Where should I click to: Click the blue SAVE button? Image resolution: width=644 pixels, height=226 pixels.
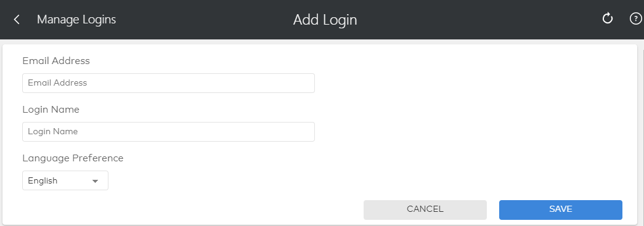pos(561,209)
